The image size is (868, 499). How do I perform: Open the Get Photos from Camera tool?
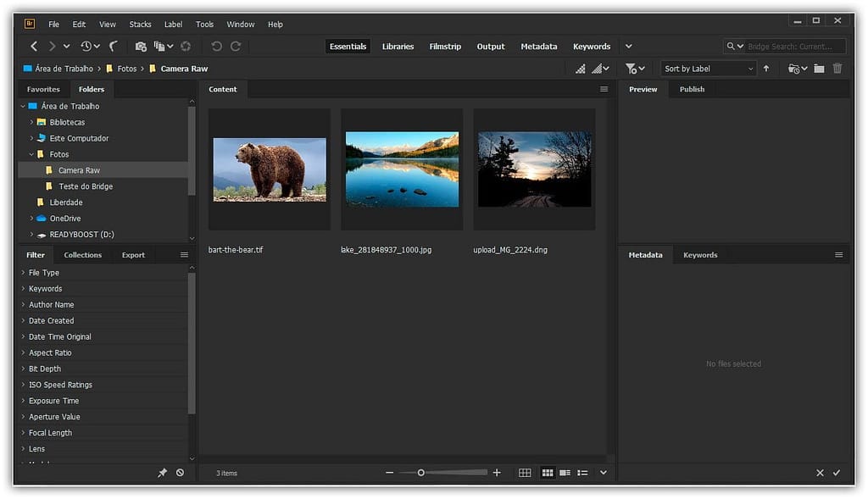(140, 47)
